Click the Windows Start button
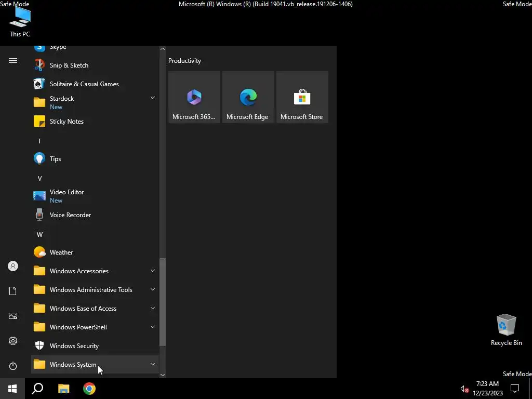Viewport: 532px width, 399px height. click(12, 389)
